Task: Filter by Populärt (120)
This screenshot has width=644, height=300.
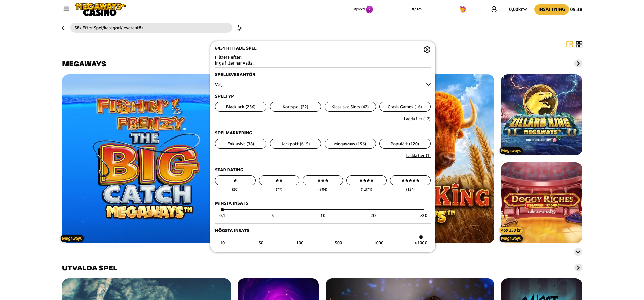Action: click(x=405, y=144)
